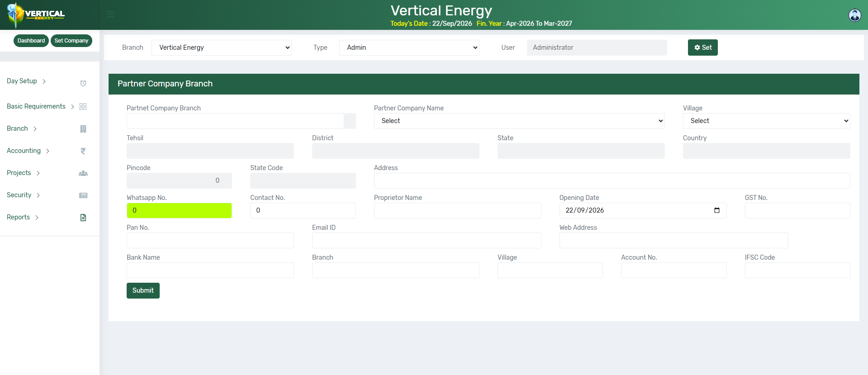Click the Pan No. field
This screenshot has height=375, width=868.
[210, 240]
